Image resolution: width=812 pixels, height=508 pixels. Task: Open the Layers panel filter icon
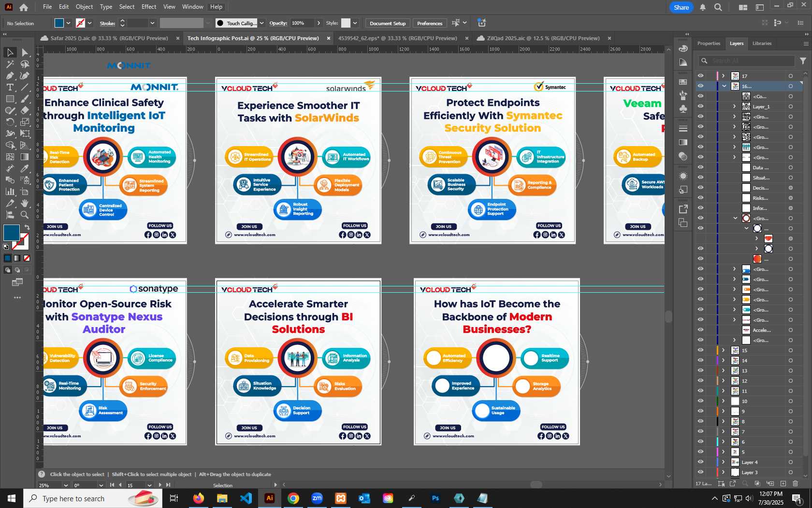(803, 60)
